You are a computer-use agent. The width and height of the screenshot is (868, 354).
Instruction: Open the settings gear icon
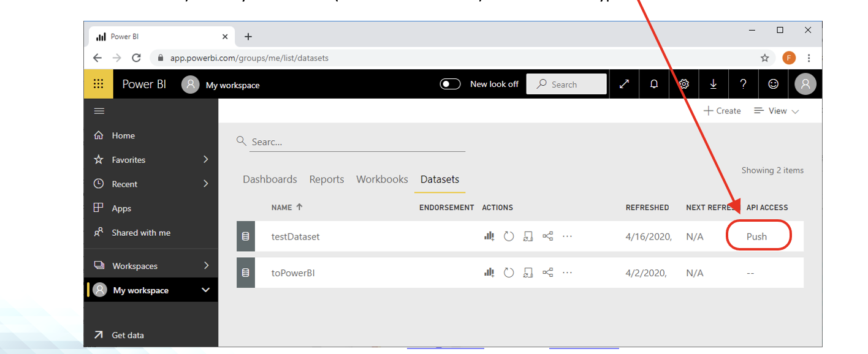point(684,85)
